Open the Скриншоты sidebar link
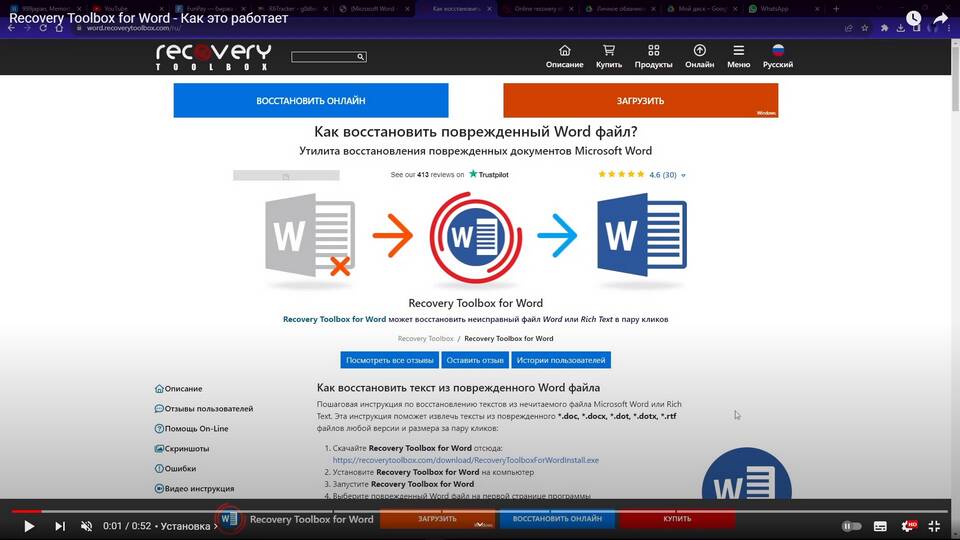 click(x=187, y=449)
